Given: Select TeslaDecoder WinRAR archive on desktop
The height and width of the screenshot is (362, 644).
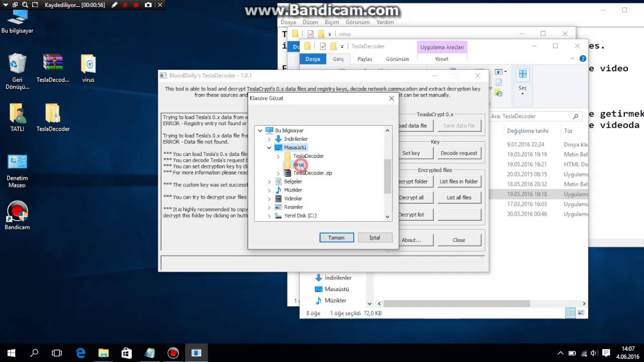Looking at the screenshot, I should tap(53, 68).
